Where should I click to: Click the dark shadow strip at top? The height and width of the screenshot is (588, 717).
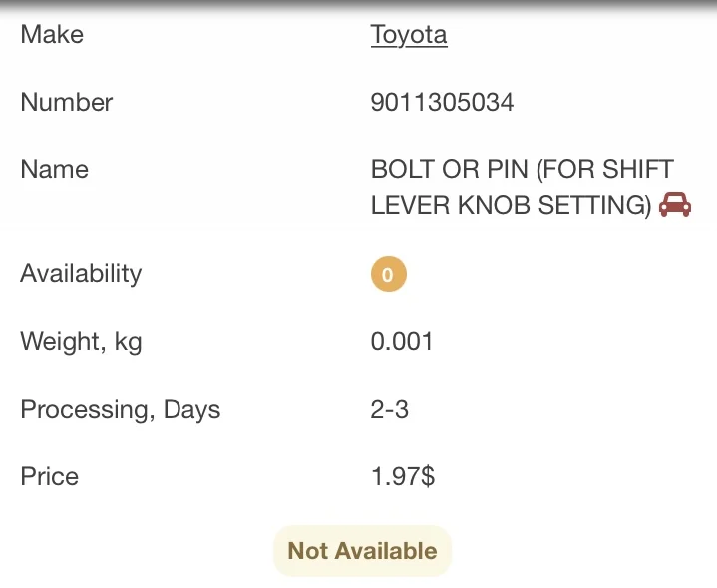358,5
